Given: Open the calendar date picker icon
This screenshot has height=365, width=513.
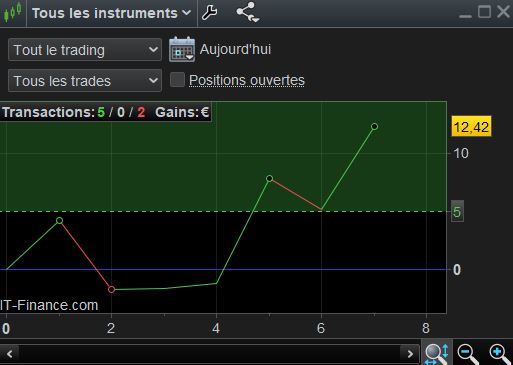Looking at the screenshot, I should click(182, 49).
